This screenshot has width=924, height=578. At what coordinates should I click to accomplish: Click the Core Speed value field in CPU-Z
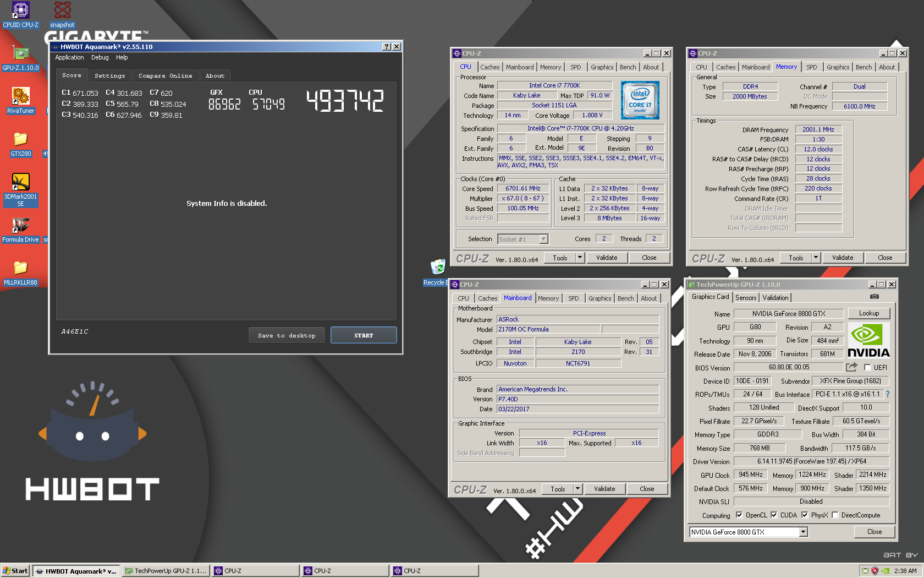tap(523, 188)
